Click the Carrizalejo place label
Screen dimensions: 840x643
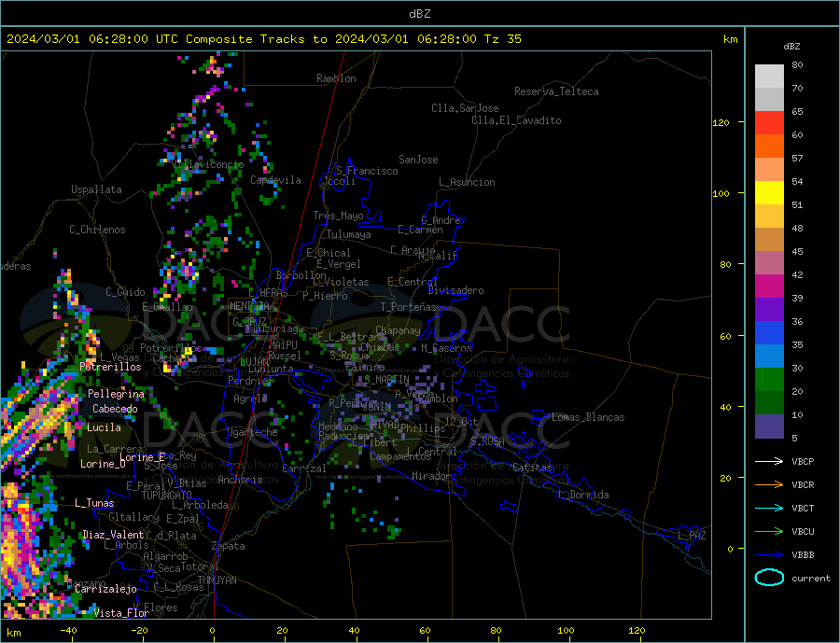pyautogui.click(x=106, y=590)
